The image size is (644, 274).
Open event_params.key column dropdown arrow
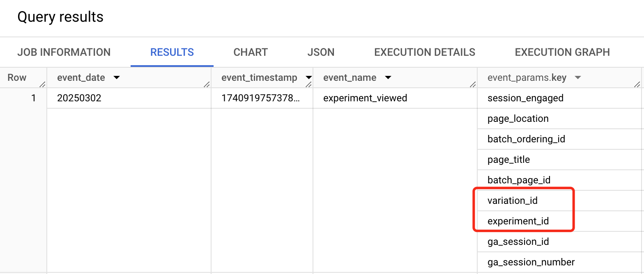pyautogui.click(x=577, y=78)
